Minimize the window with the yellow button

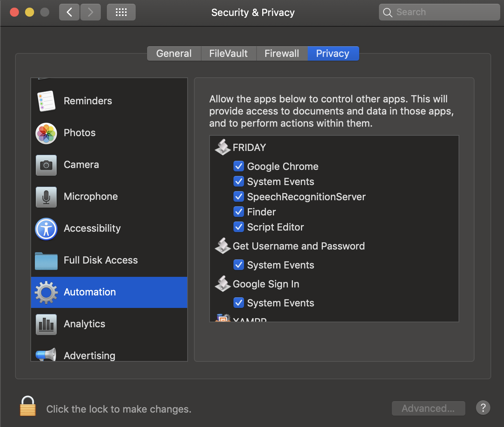[x=30, y=12]
